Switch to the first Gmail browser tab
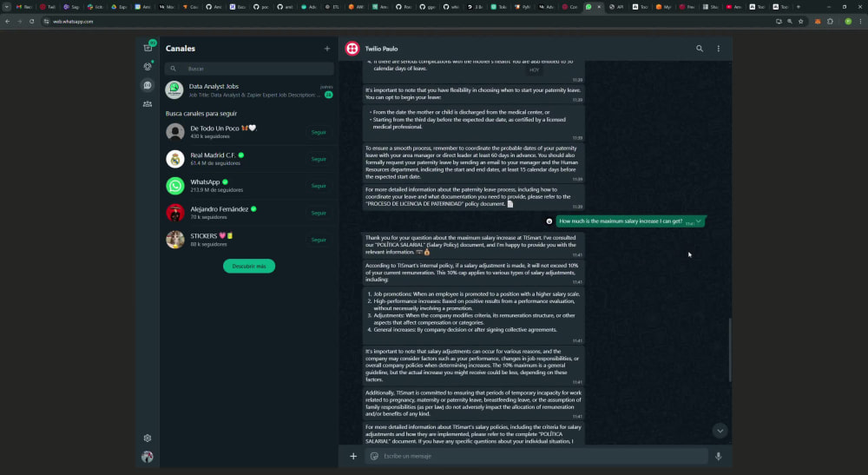 point(23,7)
